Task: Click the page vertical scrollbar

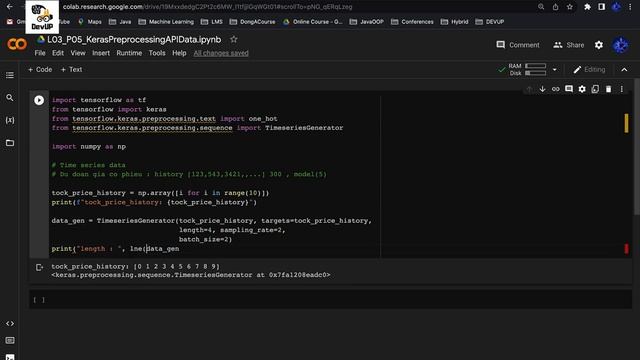Action: click(637, 147)
